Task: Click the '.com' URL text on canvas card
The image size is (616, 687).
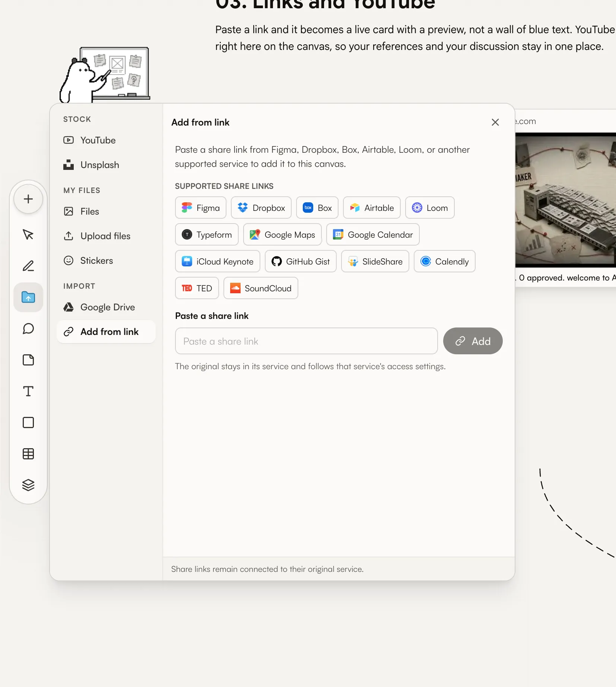Action: (x=525, y=121)
